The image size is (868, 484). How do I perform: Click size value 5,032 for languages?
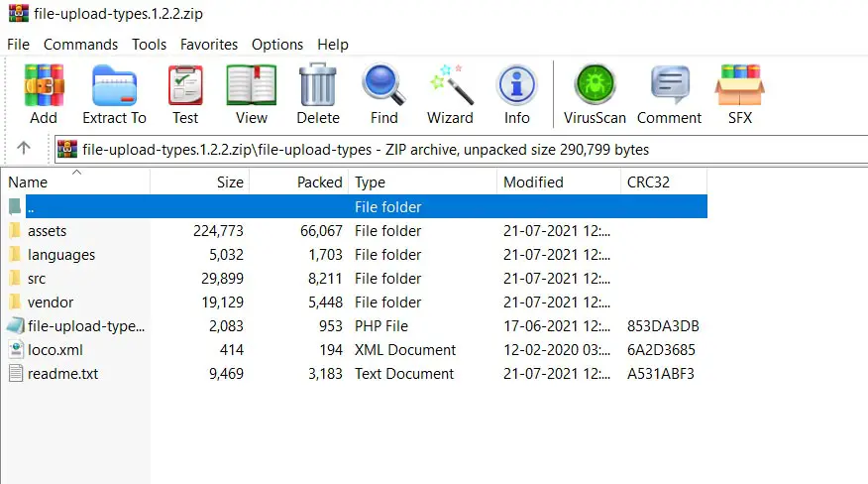tap(226, 255)
